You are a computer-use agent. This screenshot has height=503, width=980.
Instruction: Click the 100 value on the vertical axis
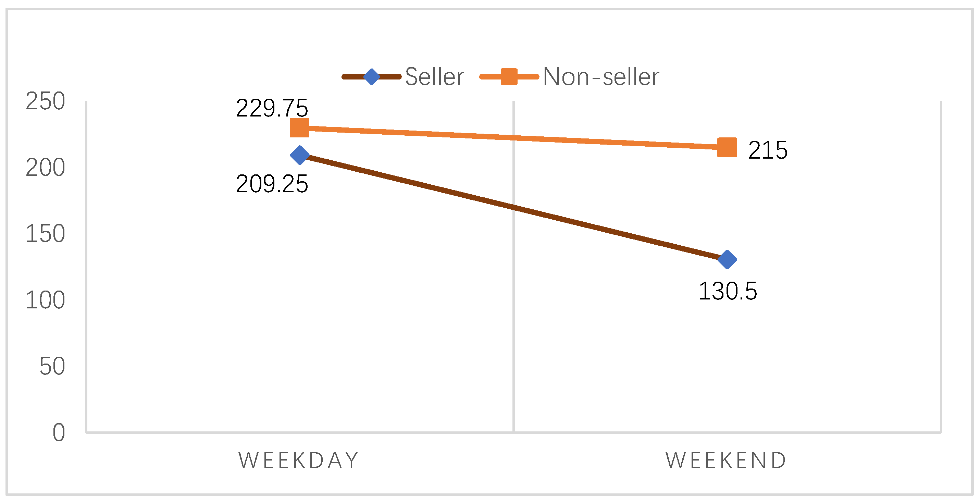click(x=45, y=300)
